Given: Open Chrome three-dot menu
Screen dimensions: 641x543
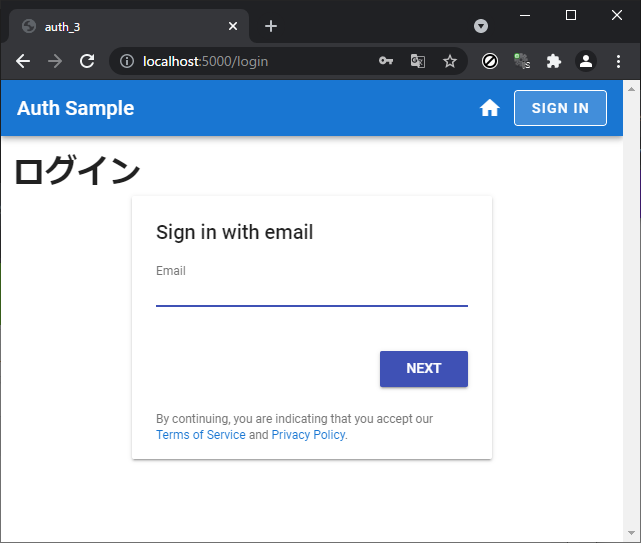Looking at the screenshot, I should (618, 61).
